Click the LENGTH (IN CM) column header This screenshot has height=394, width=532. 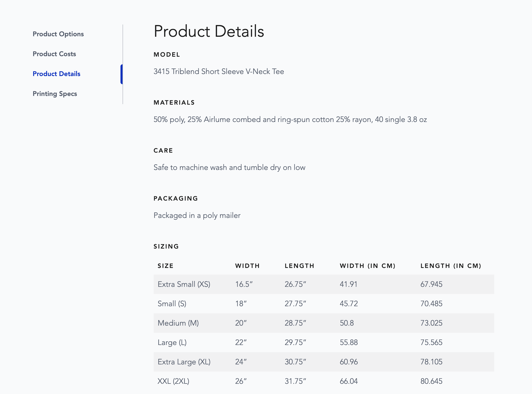(x=451, y=266)
